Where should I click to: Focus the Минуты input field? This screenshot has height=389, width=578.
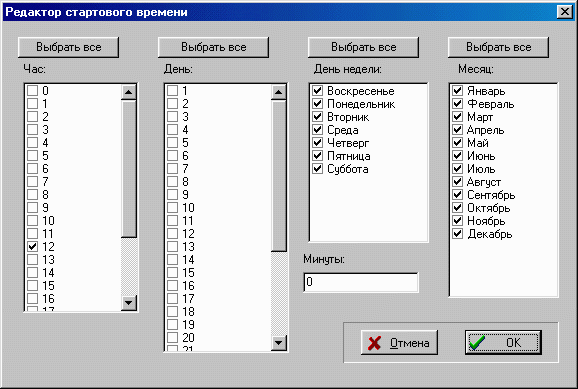tap(361, 282)
